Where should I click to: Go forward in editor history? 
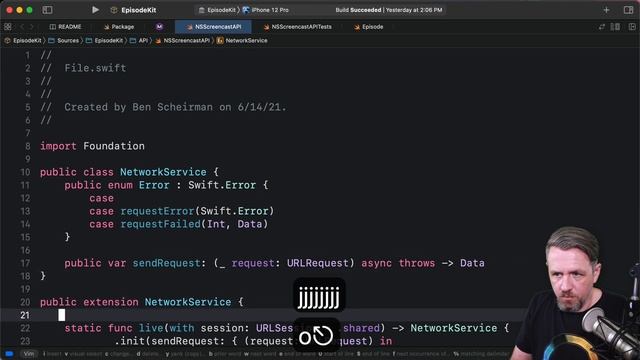click(31, 27)
